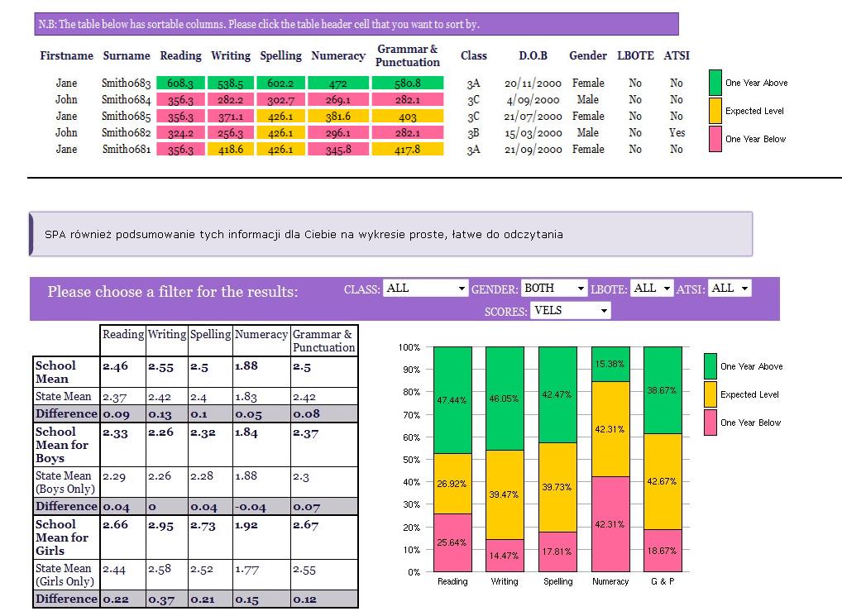Sort student table by LBOTE header

(636, 55)
